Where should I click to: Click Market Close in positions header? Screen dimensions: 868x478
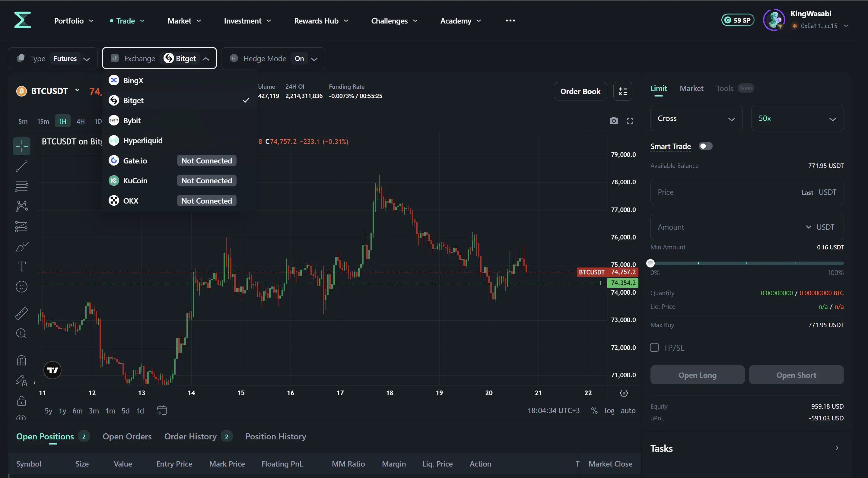coord(610,464)
